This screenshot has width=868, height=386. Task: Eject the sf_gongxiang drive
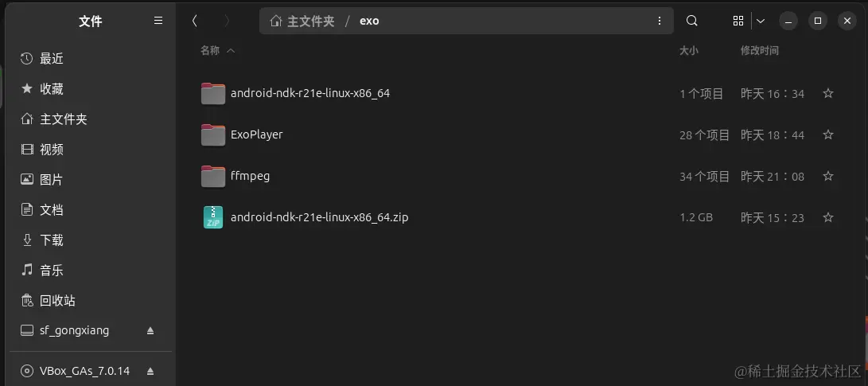point(150,330)
